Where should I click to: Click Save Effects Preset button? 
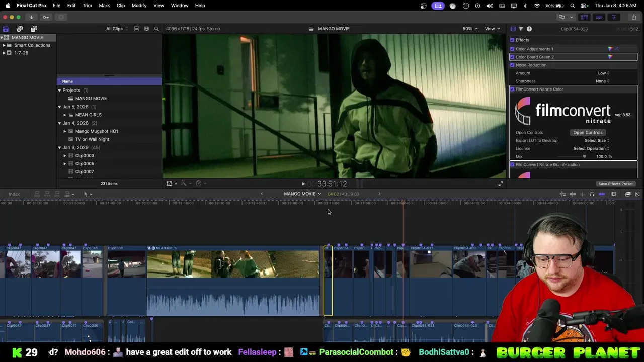point(615,184)
